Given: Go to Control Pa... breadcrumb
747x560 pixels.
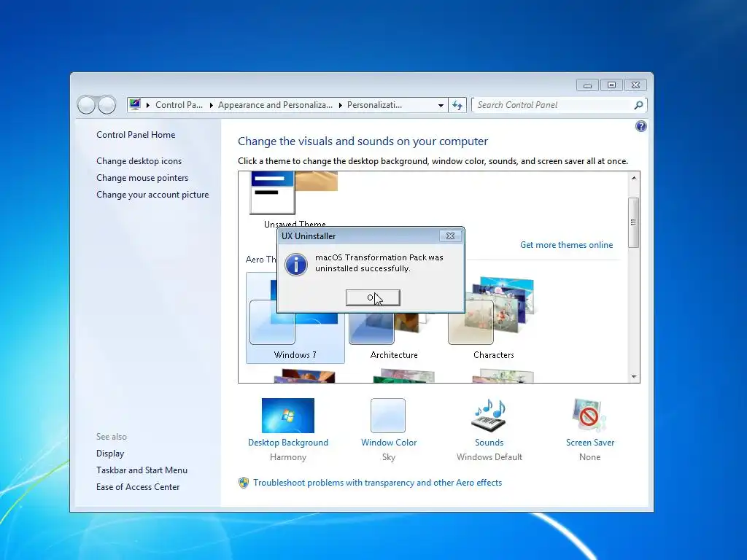Looking at the screenshot, I should 179,105.
